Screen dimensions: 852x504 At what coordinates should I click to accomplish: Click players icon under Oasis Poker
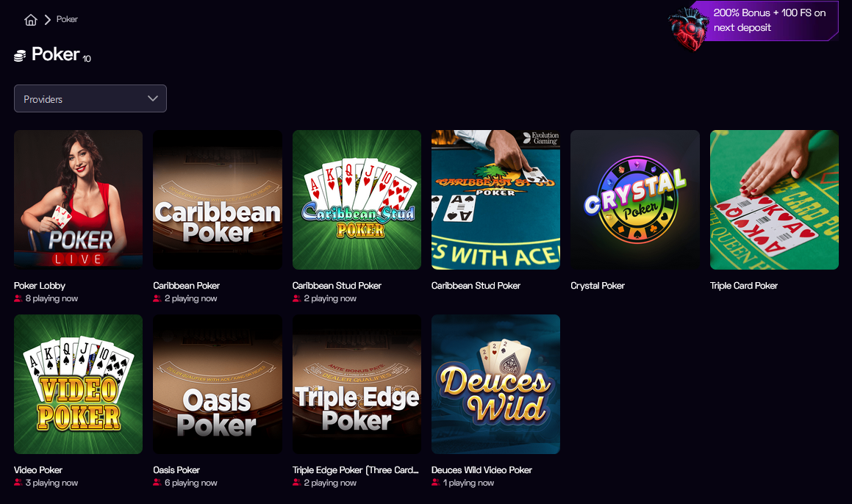pos(157,483)
